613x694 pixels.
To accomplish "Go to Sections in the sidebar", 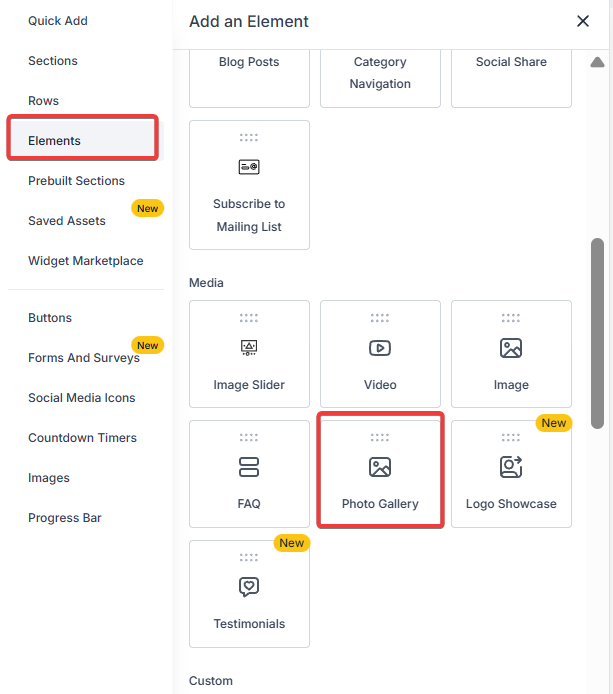I will [53, 61].
